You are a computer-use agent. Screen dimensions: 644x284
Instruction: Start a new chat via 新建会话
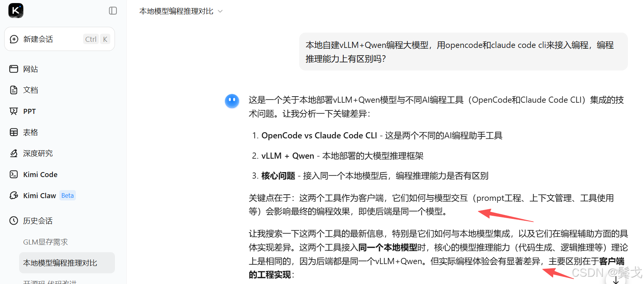point(59,39)
